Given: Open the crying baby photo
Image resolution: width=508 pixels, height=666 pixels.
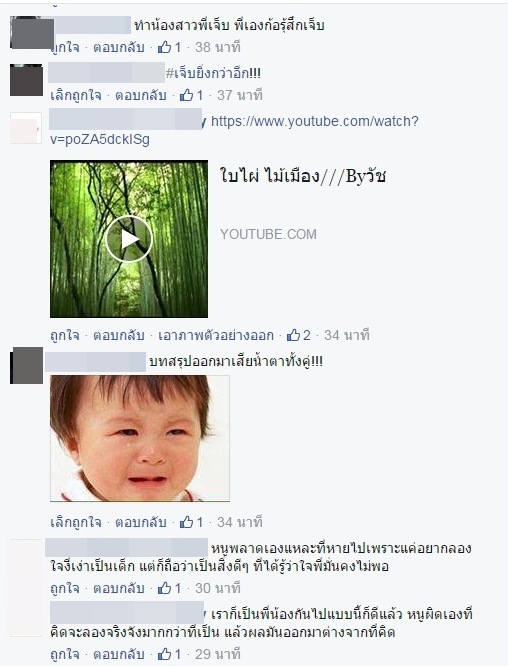Looking at the screenshot, I should click(140, 438).
